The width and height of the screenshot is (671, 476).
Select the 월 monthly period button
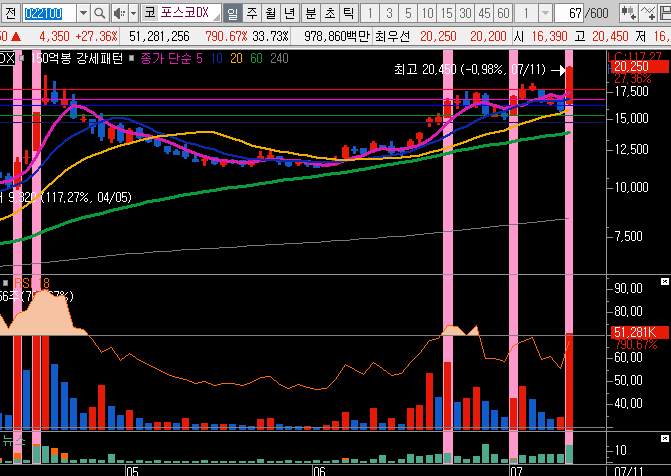pos(270,13)
